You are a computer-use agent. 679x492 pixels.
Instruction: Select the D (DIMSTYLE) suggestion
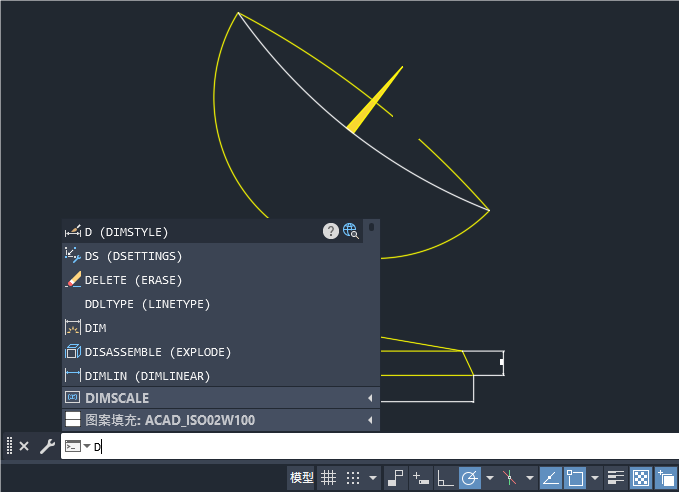(212, 231)
